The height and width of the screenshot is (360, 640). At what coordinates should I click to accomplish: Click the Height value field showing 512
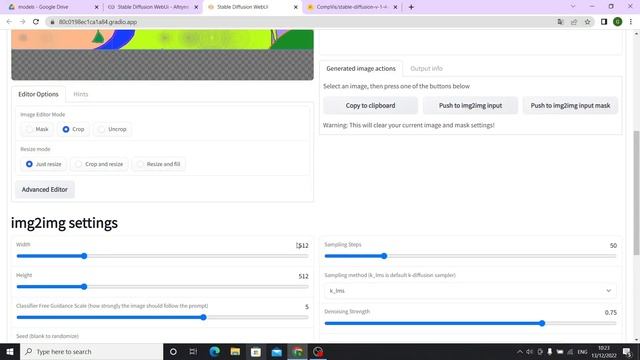click(x=303, y=276)
